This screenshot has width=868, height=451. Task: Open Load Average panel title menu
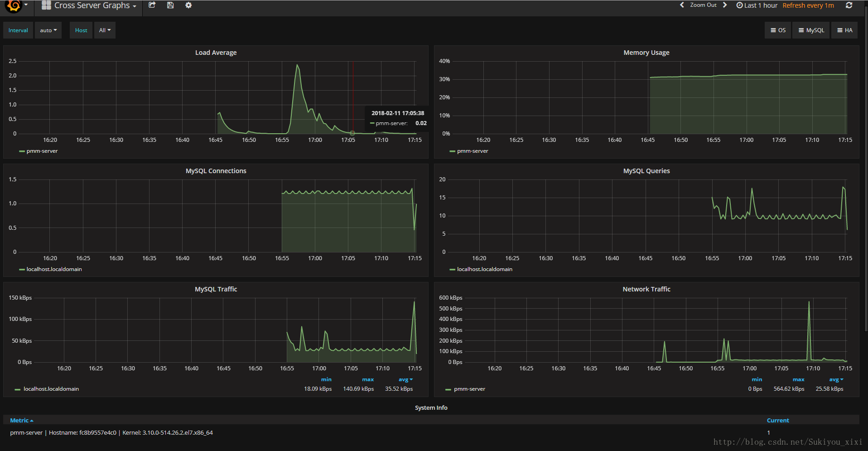point(216,53)
